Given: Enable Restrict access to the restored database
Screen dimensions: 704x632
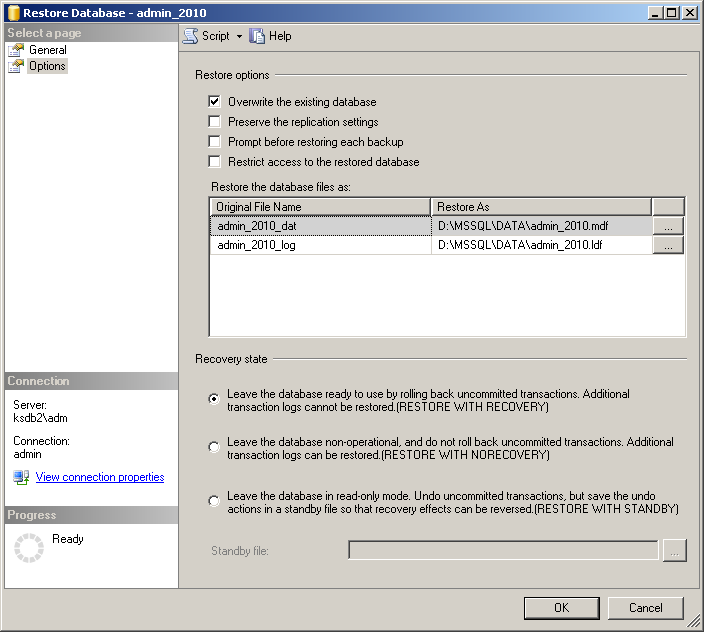Looking at the screenshot, I should [215, 162].
